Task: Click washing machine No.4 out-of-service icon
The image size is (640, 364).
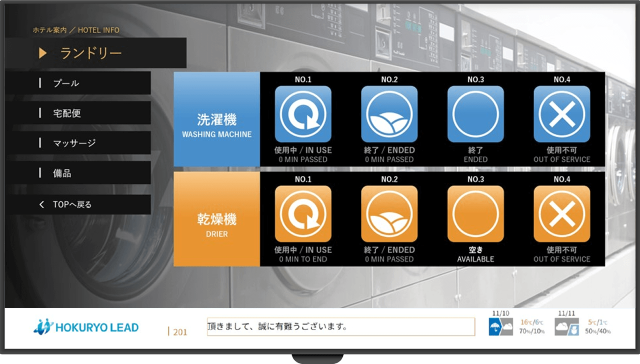Action: [x=561, y=114]
